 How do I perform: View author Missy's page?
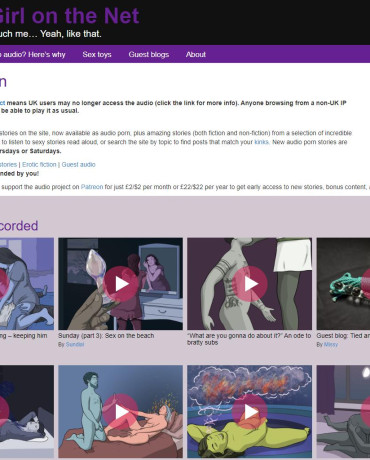[x=331, y=344]
